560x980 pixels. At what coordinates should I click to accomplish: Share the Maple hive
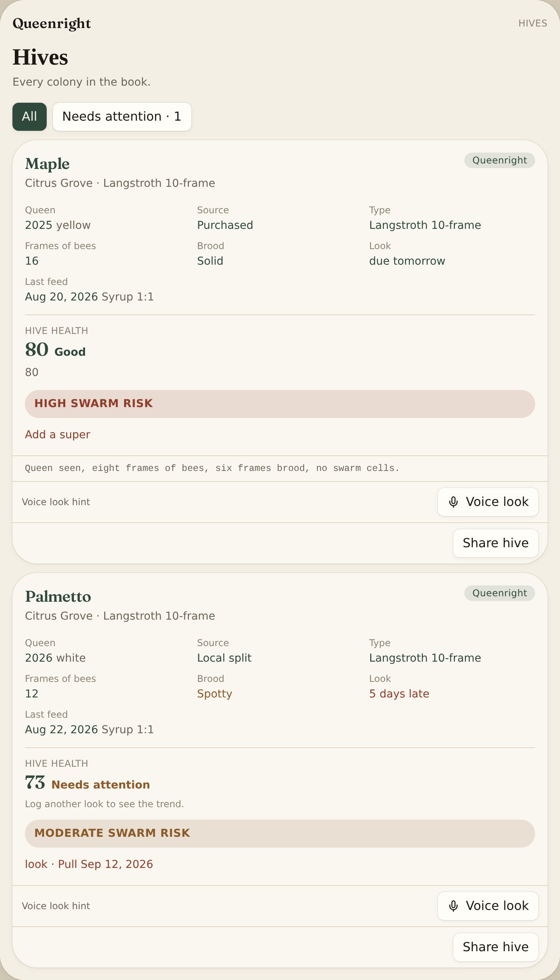click(495, 543)
